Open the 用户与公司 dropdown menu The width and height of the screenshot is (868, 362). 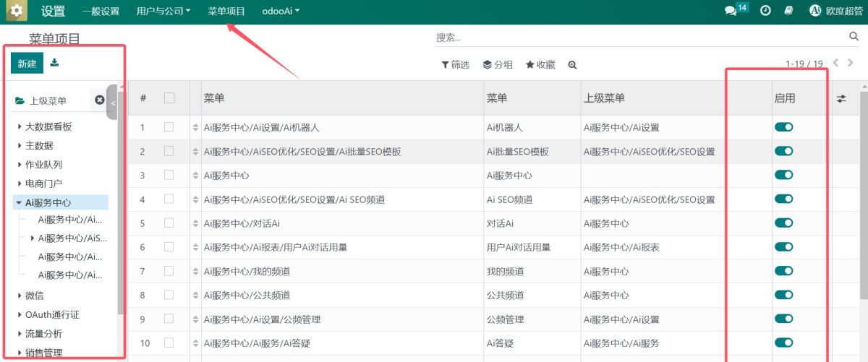(163, 12)
